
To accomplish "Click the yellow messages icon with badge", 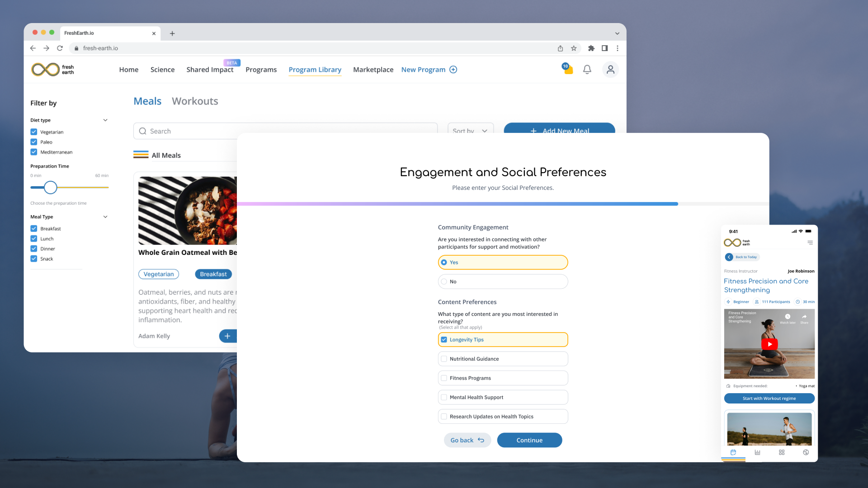I will [x=568, y=69].
